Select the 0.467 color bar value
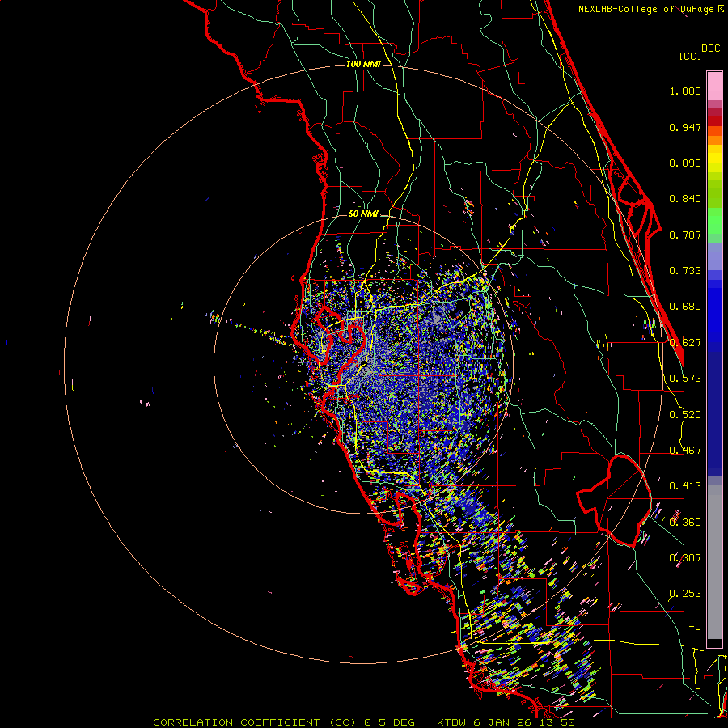The image size is (728, 728). 685,451
